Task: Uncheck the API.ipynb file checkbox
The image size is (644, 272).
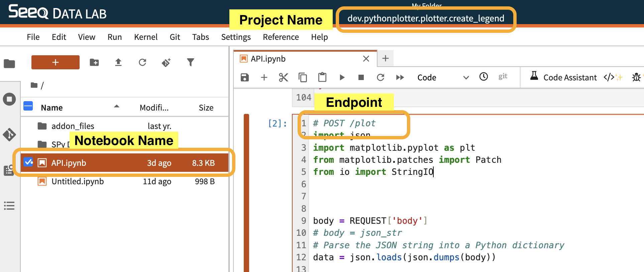Action: pos(28,162)
